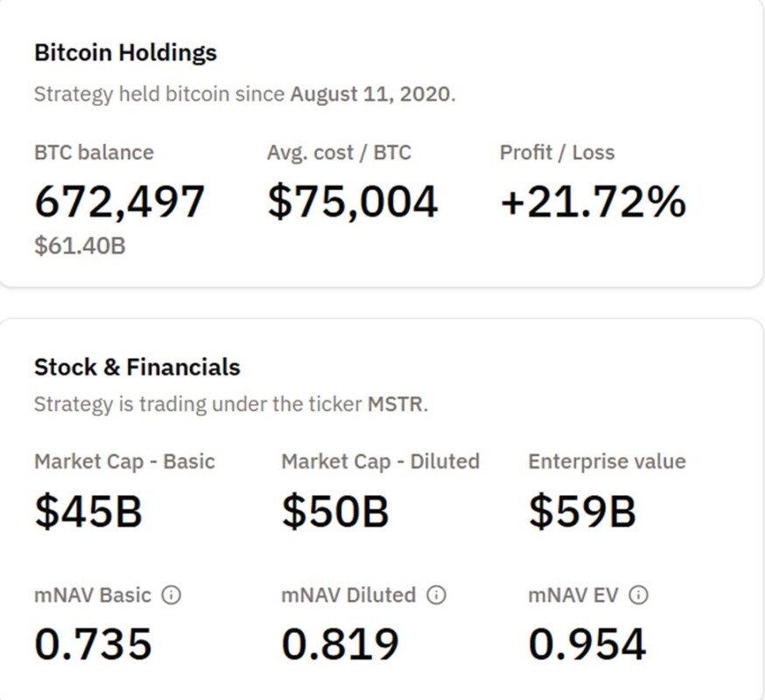Click the 0.819 mNAV Diluted value
The width and height of the screenshot is (765, 700).
[340, 645]
